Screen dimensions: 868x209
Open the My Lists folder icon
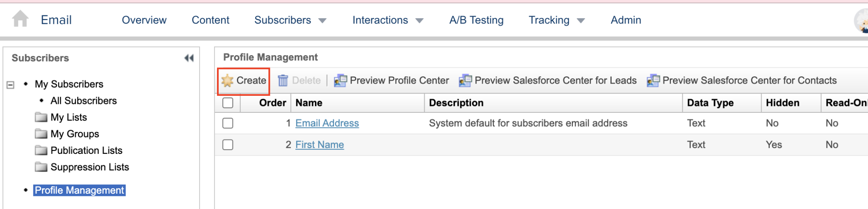(41, 117)
